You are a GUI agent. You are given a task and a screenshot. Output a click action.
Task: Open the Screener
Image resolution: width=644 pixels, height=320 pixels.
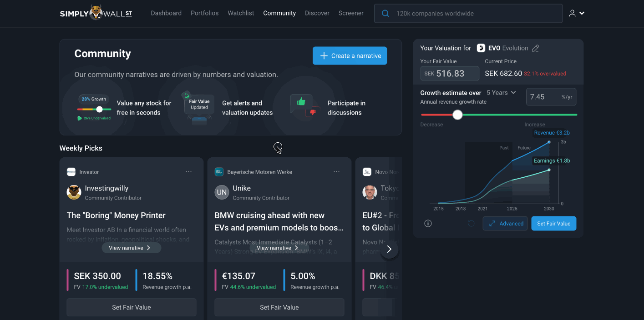tap(351, 13)
